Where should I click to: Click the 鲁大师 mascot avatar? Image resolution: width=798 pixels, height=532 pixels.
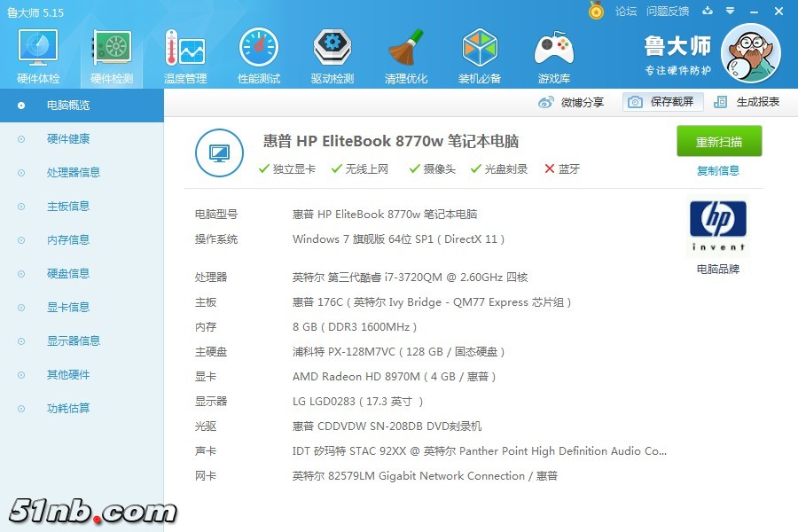tap(752, 53)
